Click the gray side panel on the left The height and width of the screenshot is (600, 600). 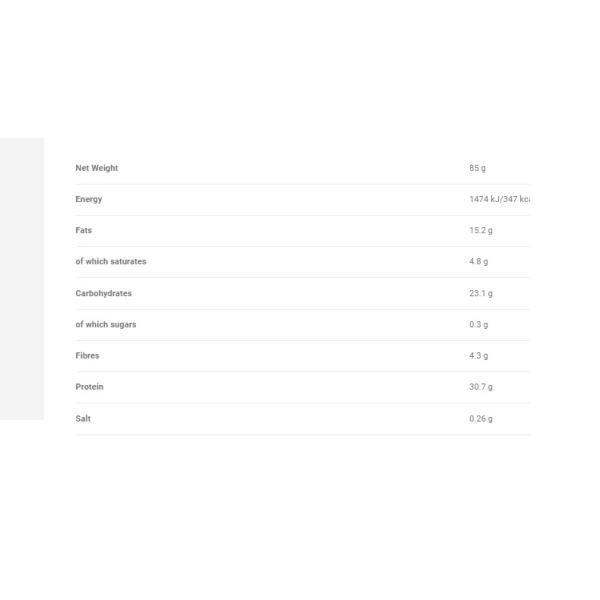coord(21,278)
